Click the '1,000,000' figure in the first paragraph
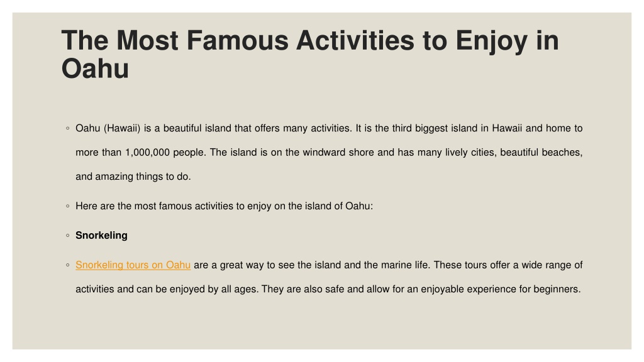This screenshot has height=362, width=644. click(x=147, y=153)
